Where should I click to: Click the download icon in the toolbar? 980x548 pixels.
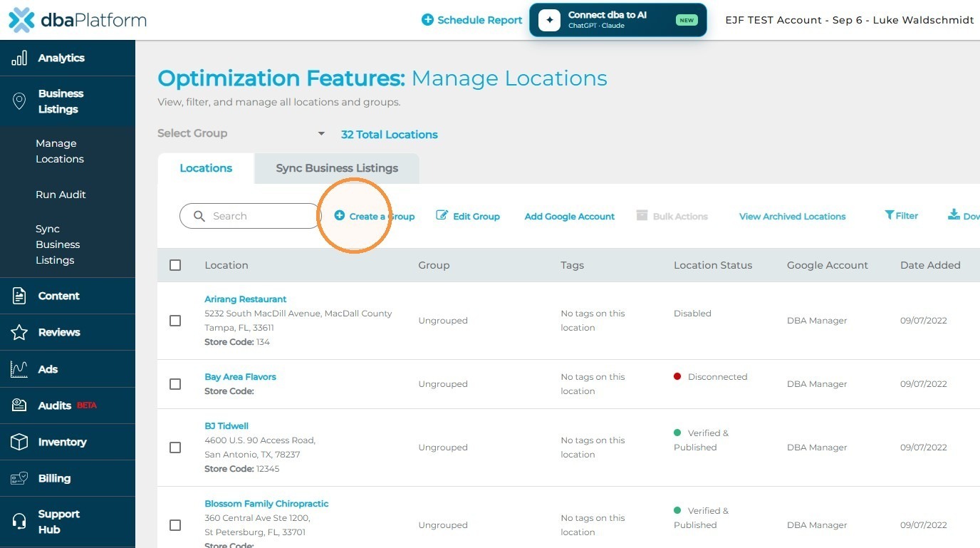pyautogui.click(x=954, y=215)
